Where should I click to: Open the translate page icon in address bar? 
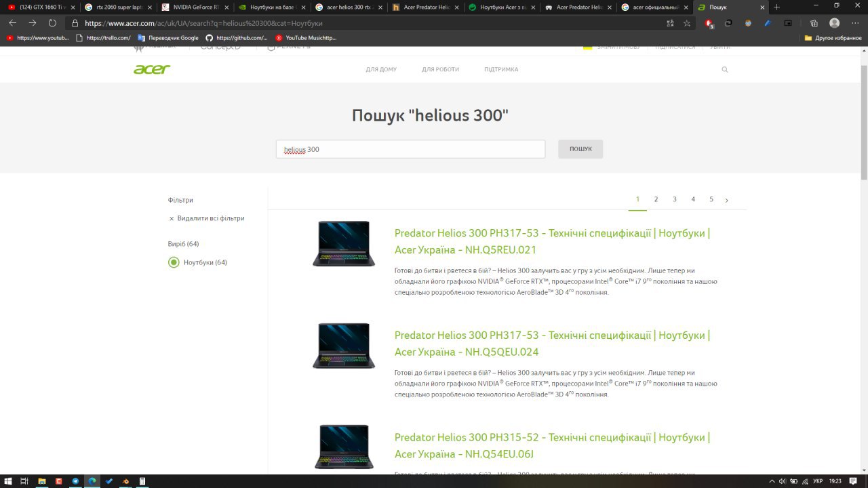(x=670, y=22)
